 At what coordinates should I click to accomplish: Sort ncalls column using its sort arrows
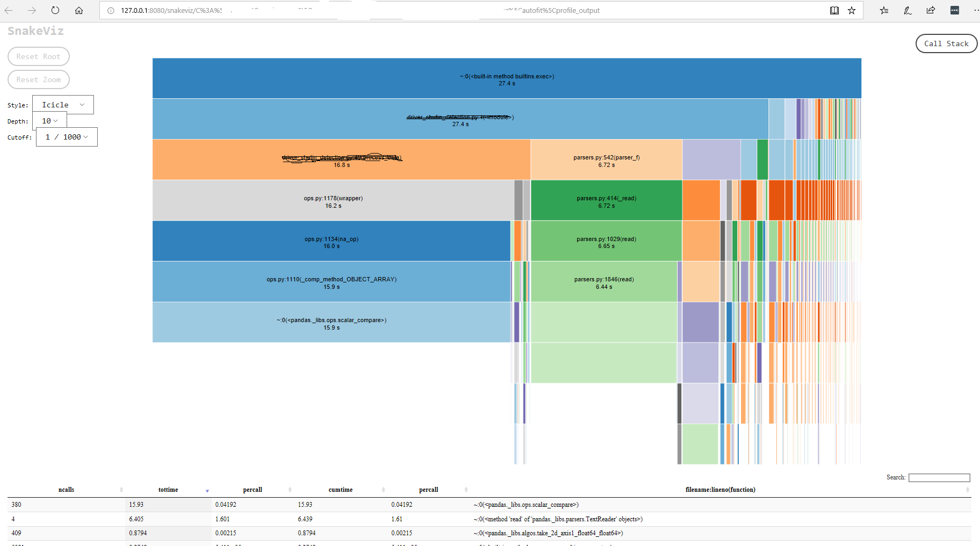[121, 490]
